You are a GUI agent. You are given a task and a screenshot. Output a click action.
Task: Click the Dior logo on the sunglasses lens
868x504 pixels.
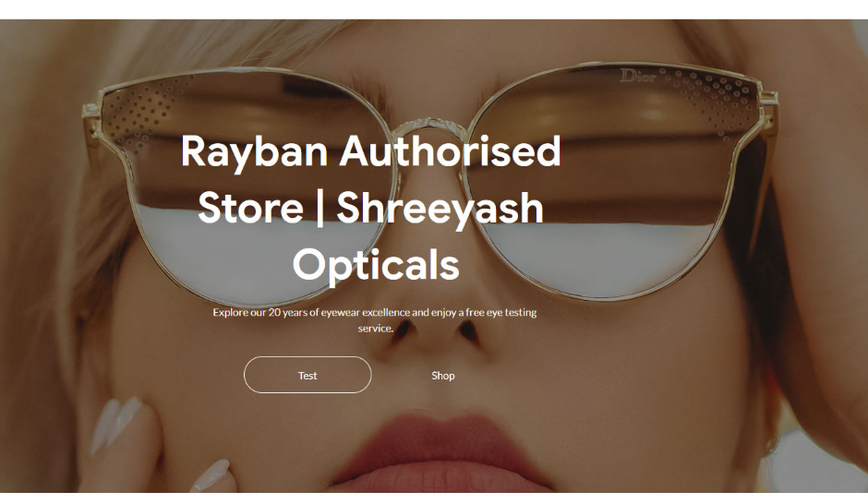(638, 76)
